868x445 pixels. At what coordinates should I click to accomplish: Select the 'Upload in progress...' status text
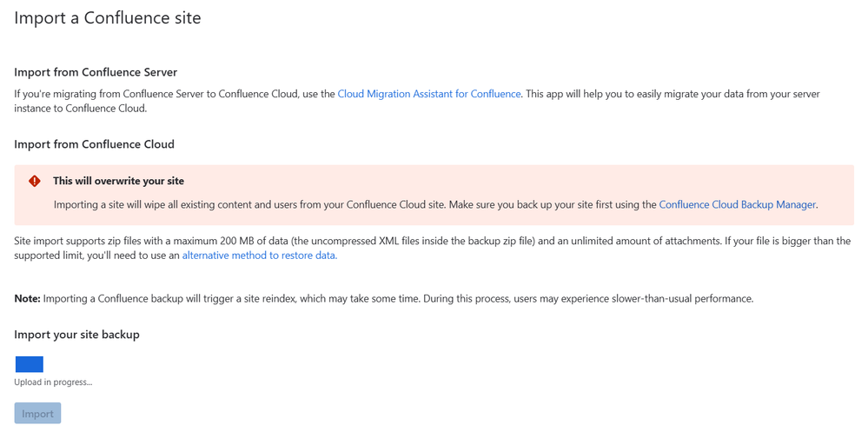[x=53, y=382]
